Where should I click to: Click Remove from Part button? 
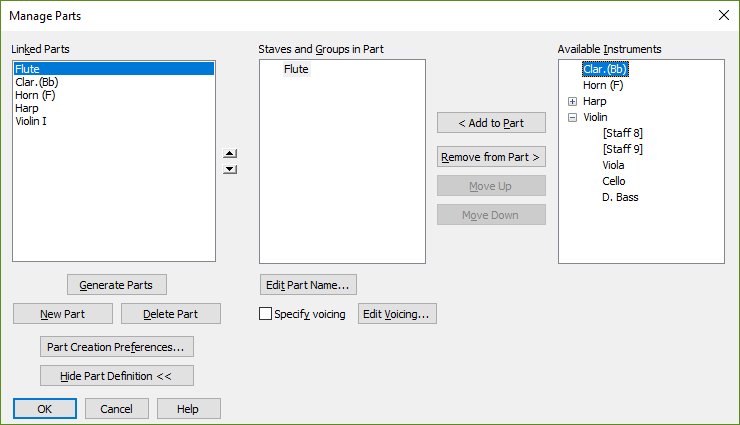(x=491, y=157)
